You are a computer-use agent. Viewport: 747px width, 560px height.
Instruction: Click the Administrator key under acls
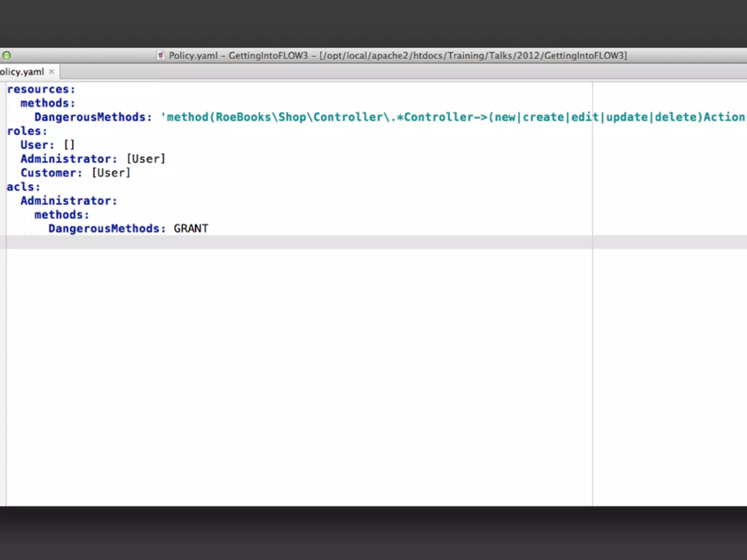click(x=69, y=201)
